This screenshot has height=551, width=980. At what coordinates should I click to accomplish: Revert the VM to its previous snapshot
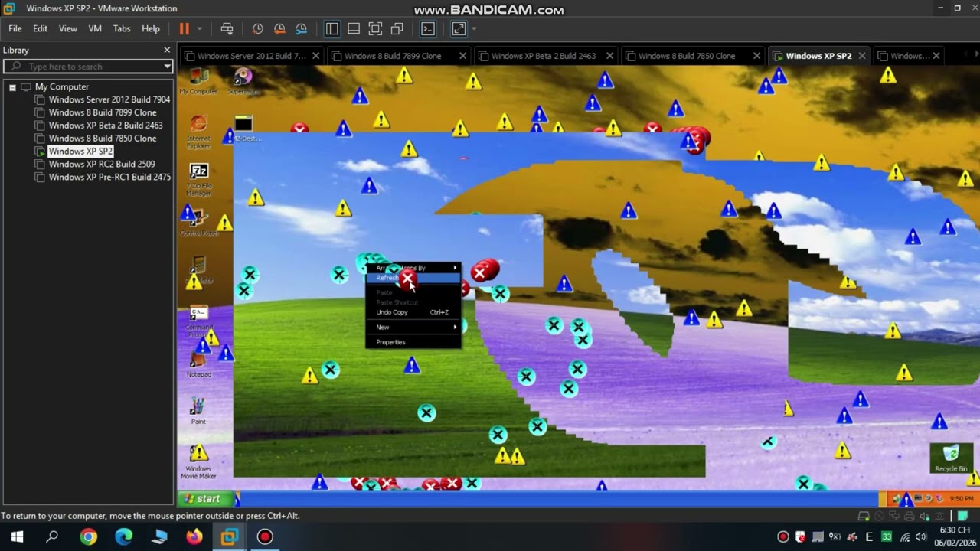pyautogui.click(x=279, y=29)
